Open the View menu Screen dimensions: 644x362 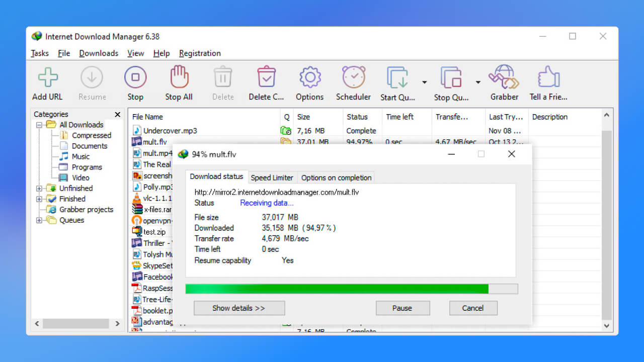(x=136, y=53)
